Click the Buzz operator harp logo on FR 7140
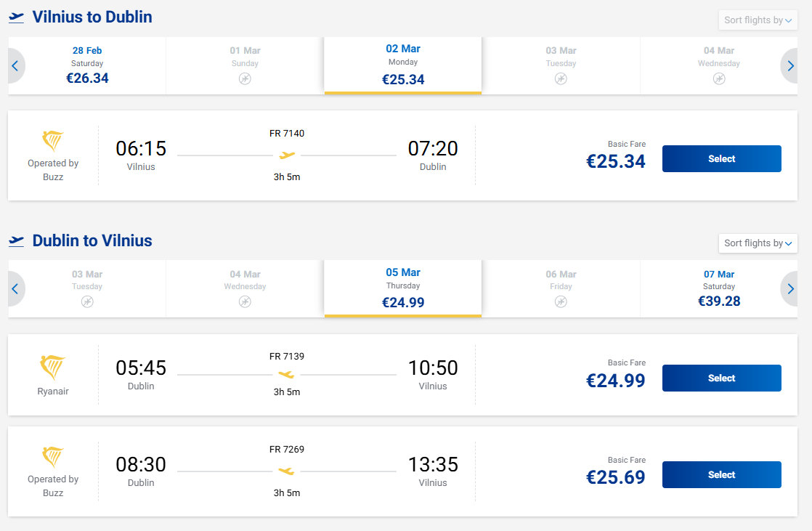Screen dimensions: 812x531 (x=53, y=141)
